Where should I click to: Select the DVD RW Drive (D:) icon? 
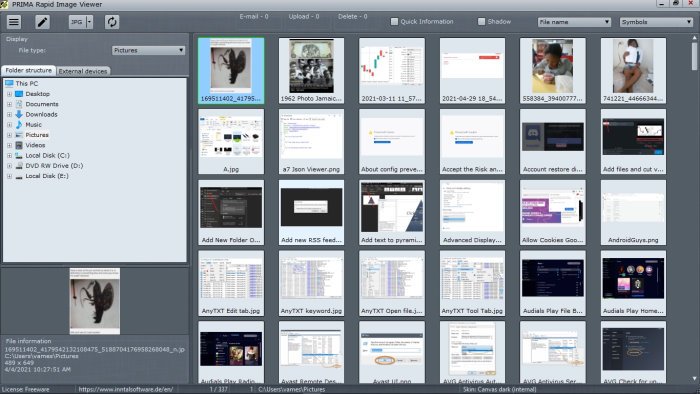click(x=19, y=166)
